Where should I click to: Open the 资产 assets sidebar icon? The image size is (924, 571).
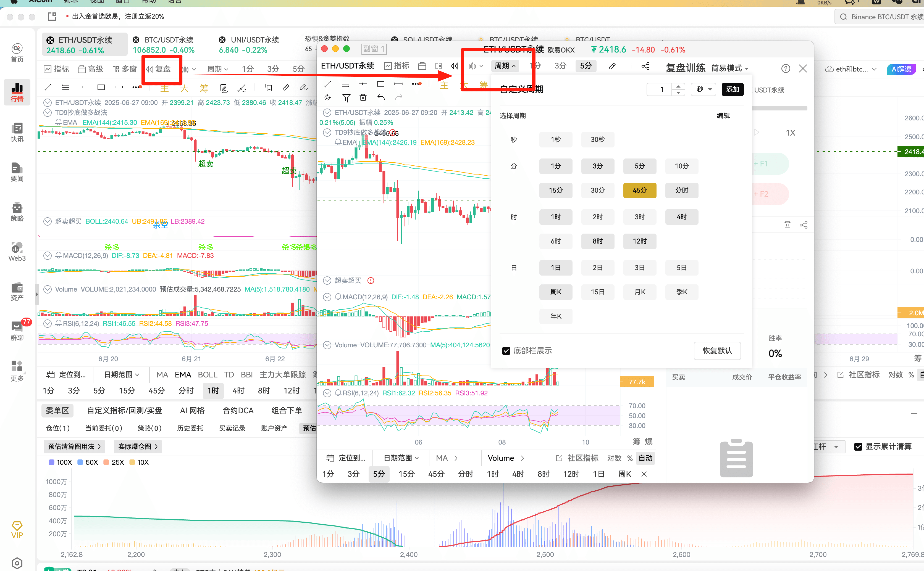pos(17,291)
